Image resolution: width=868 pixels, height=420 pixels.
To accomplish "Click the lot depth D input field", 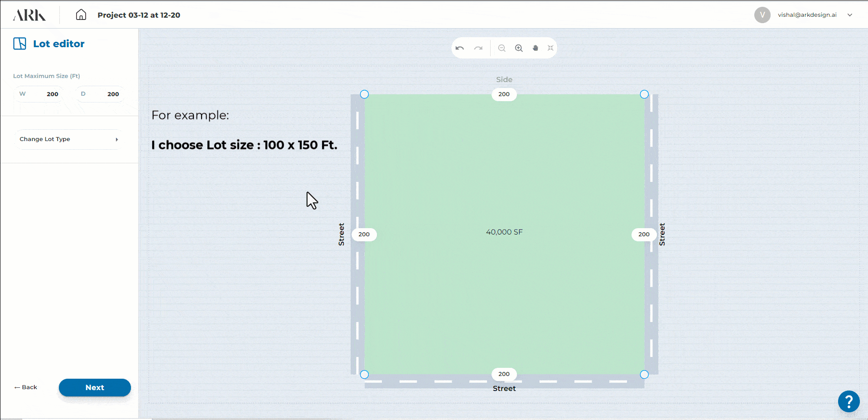I will pos(101,94).
